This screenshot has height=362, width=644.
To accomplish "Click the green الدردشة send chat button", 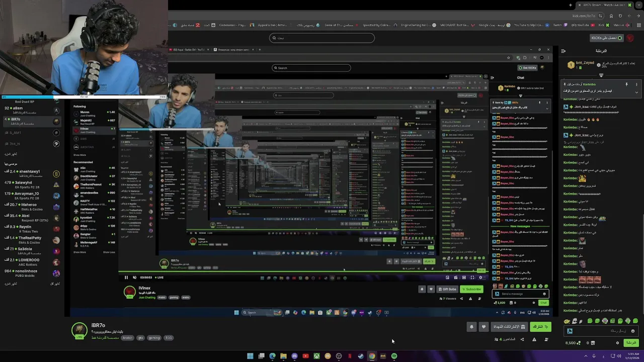I will pyautogui.click(x=631, y=343).
